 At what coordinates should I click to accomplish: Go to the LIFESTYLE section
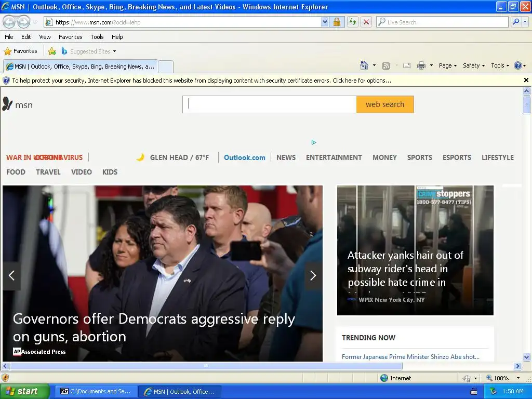pos(498,157)
